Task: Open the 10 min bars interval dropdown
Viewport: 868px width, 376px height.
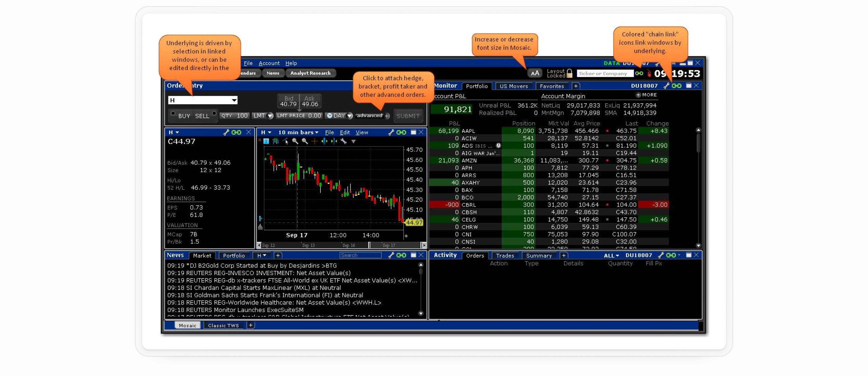Action: click(298, 132)
